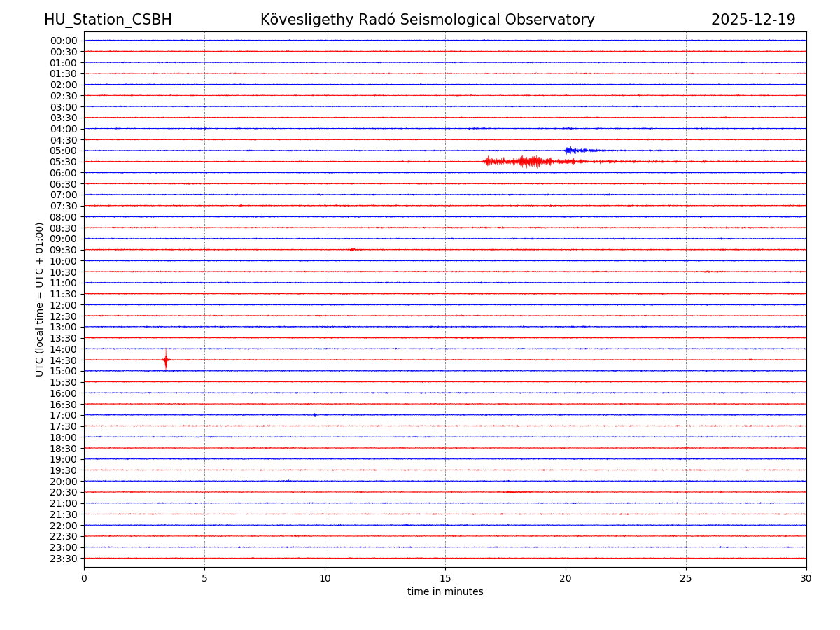
Task: Click the faint red signal on the 20:30 trace
Action: [517, 492]
